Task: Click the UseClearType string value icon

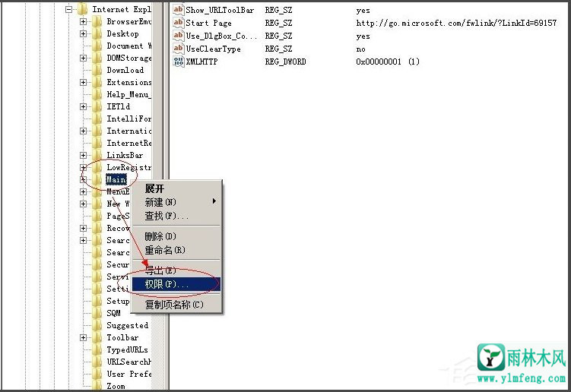Action: (178, 49)
